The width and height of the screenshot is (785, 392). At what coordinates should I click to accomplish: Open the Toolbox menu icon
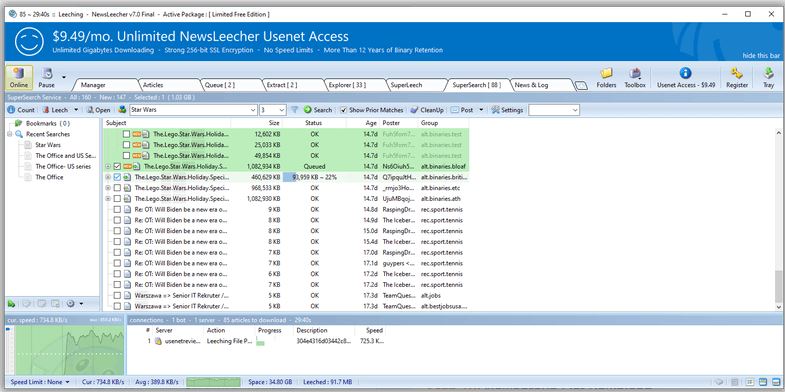(x=635, y=78)
